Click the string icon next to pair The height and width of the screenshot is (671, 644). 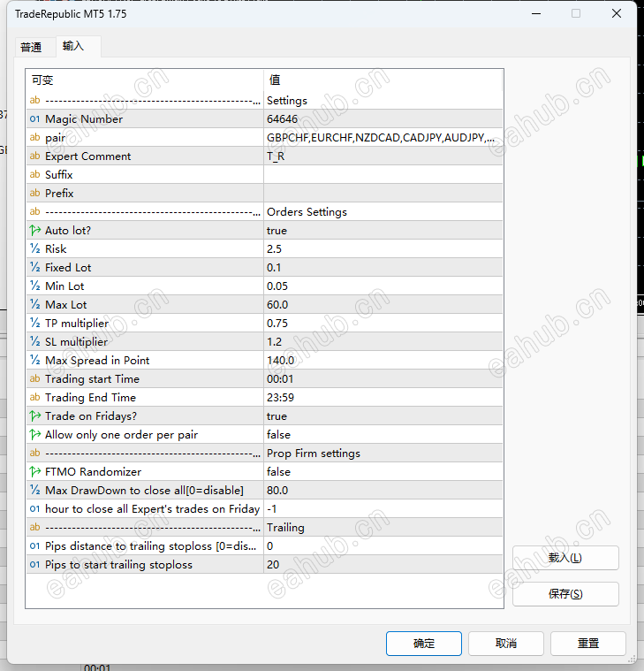[x=35, y=137]
